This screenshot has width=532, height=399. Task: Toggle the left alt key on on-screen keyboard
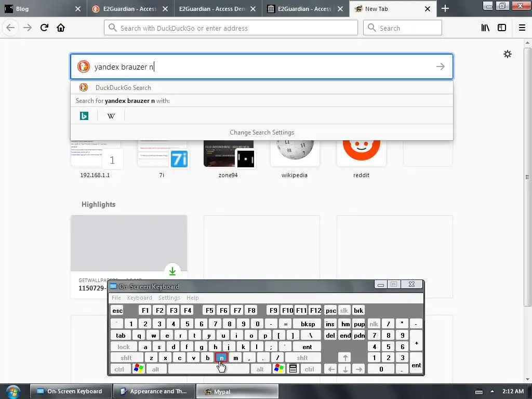156,369
